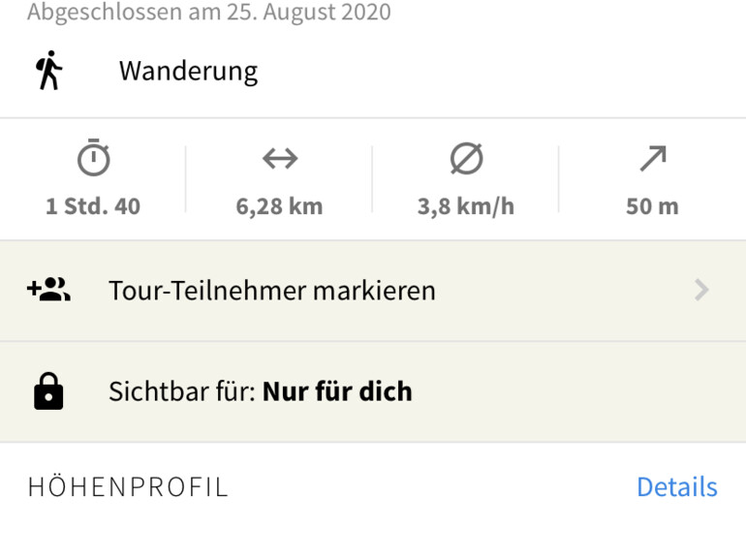The width and height of the screenshot is (746, 560).
Task: Click the horizontal distance arrows icon
Action: coord(280,158)
